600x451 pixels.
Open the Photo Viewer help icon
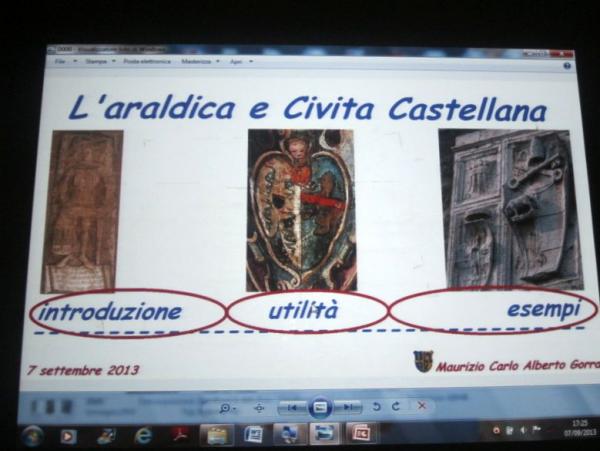click(567, 66)
